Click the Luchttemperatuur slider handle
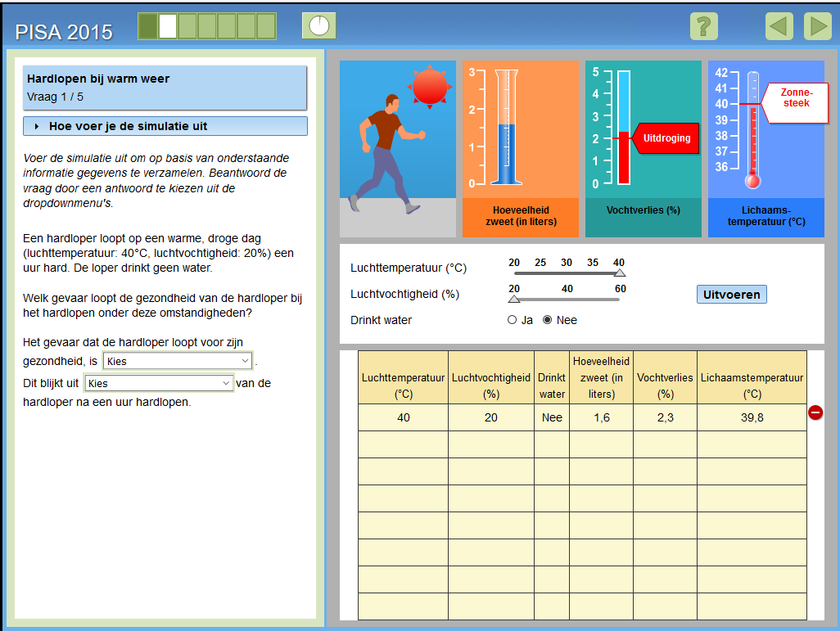840x631 pixels. [x=620, y=273]
